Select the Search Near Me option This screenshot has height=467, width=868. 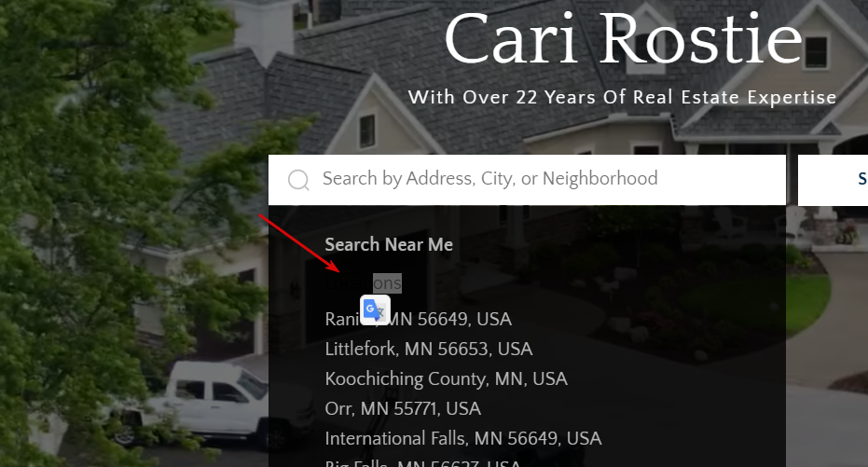[x=389, y=244]
